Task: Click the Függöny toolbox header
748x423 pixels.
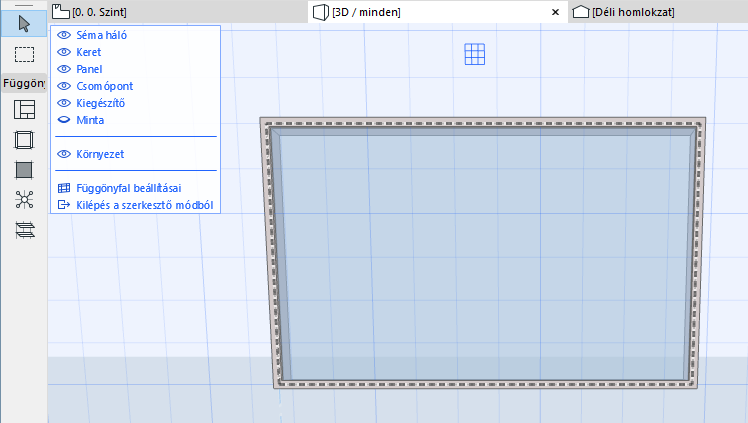Action: coord(24,83)
